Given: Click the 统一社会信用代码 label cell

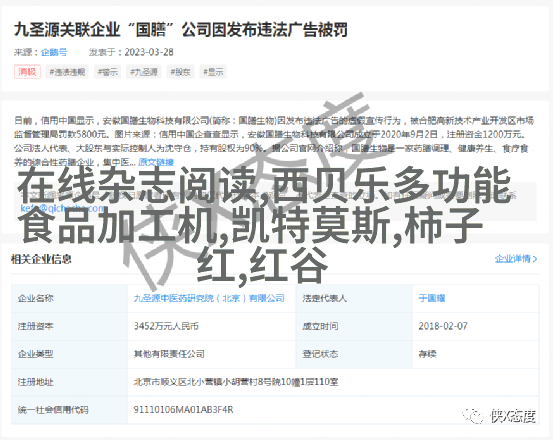Looking at the screenshot, I should (x=69, y=410).
